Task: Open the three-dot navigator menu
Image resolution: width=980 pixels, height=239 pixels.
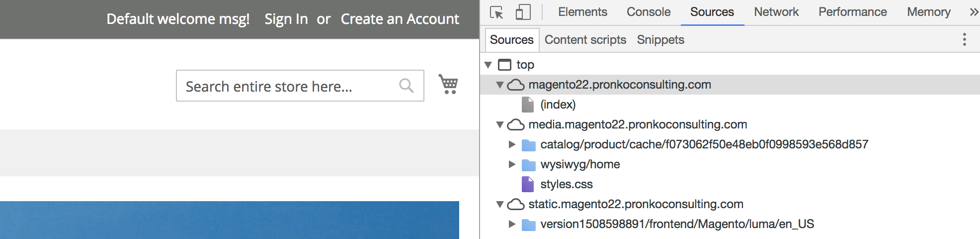Action: 964,39
